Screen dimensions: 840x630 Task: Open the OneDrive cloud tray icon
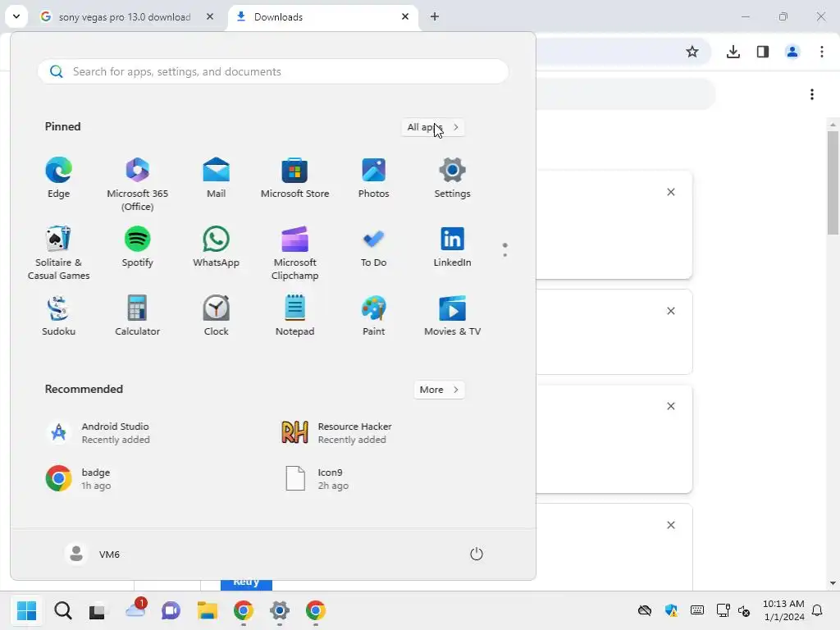coord(645,610)
